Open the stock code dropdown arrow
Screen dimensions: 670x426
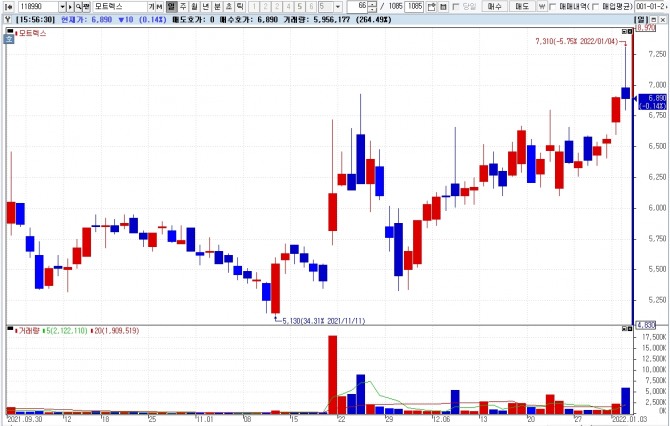tap(62, 7)
